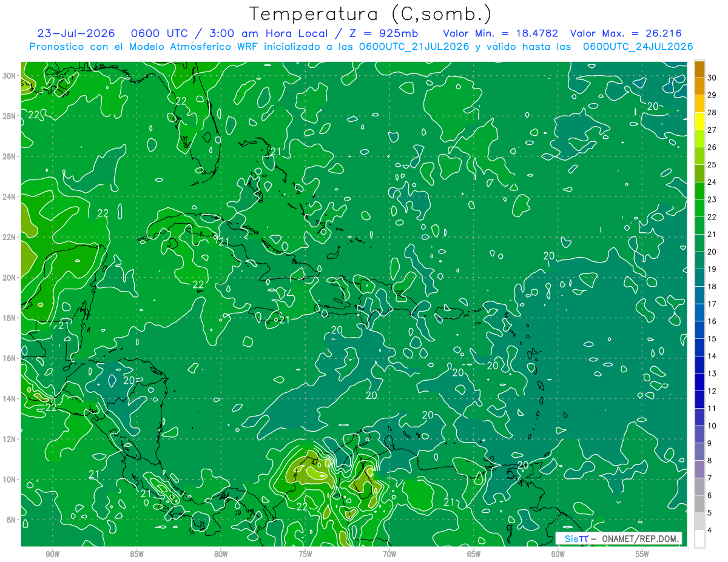Click the '80W' longitude label

point(221,554)
